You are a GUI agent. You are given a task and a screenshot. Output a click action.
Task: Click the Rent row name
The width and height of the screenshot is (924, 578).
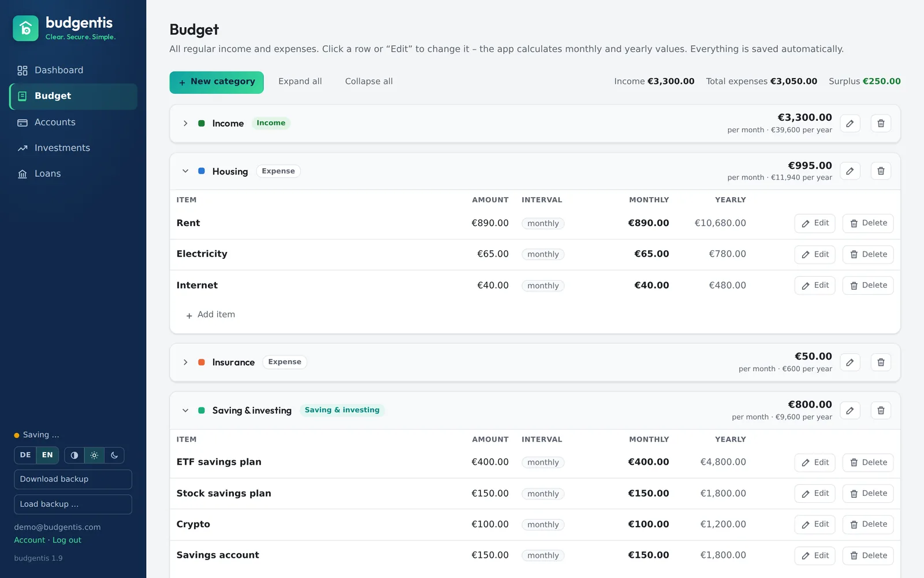point(188,223)
